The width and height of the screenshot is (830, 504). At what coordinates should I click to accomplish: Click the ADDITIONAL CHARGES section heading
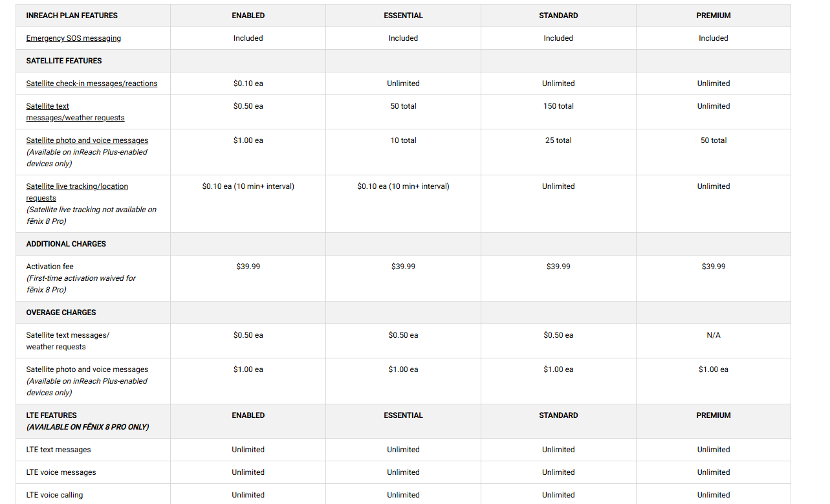(66, 244)
